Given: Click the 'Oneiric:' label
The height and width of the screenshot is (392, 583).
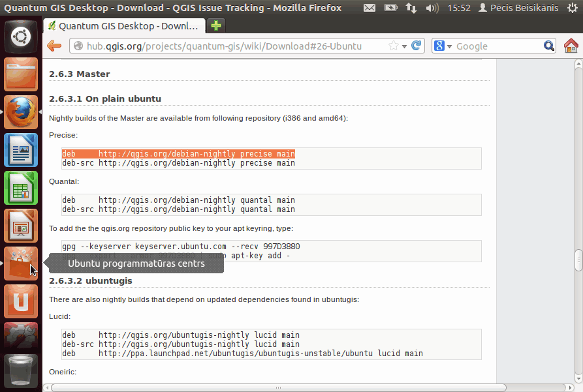Looking at the screenshot, I should [x=63, y=372].
